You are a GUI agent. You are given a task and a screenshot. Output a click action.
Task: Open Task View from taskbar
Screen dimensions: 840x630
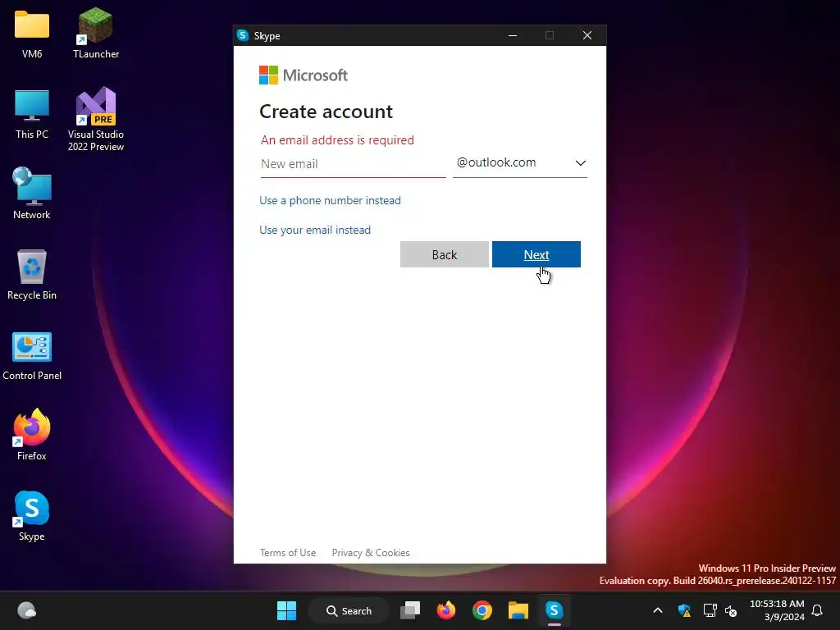coord(410,610)
